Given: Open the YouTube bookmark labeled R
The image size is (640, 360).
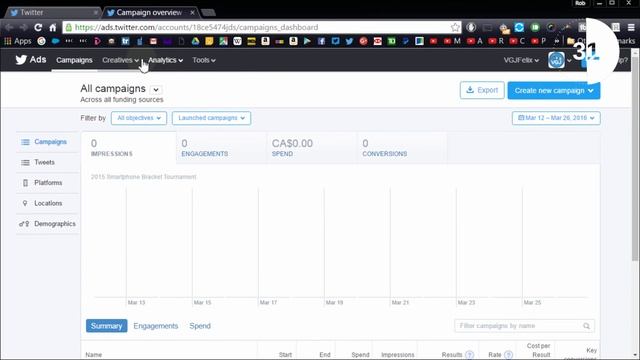Looking at the screenshot, I should coord(496,41).
